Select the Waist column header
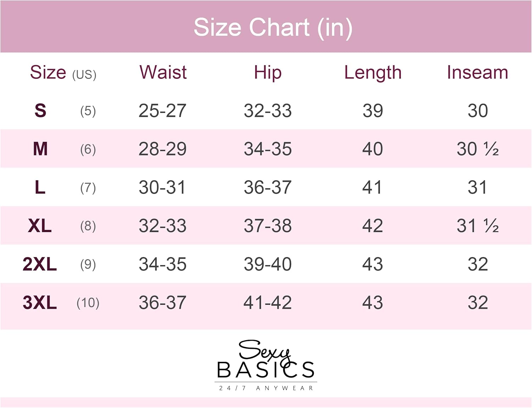Viewport: 532px width, 408px height. [163, 72]
